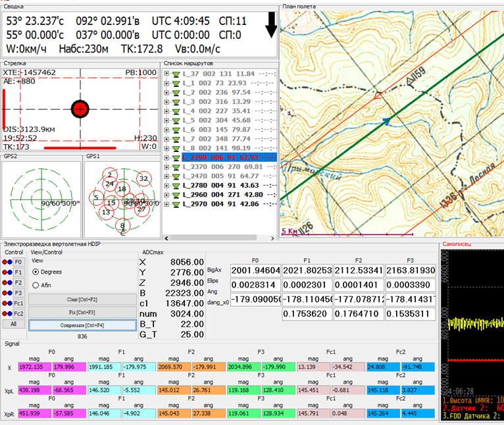This screenshot has width=504, height=425.
Task: Click the red-blue indicator dots beside F0
Action: point(7,261)
